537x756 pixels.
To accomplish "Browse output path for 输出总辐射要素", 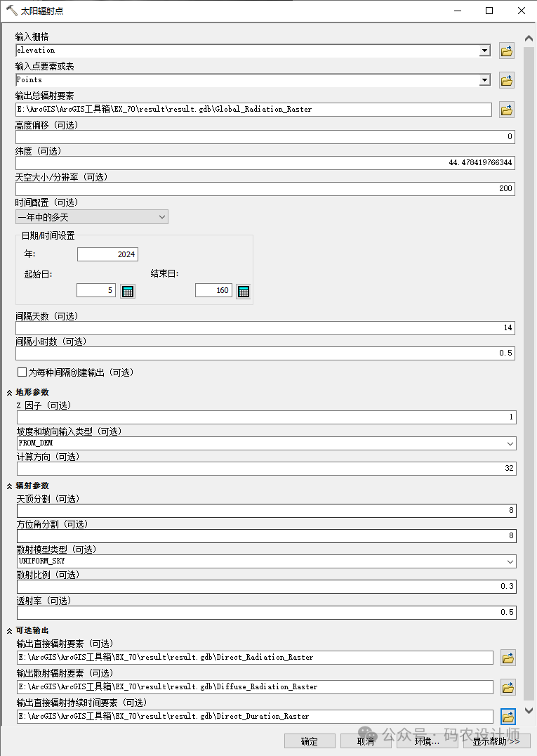I will [506, 110].
